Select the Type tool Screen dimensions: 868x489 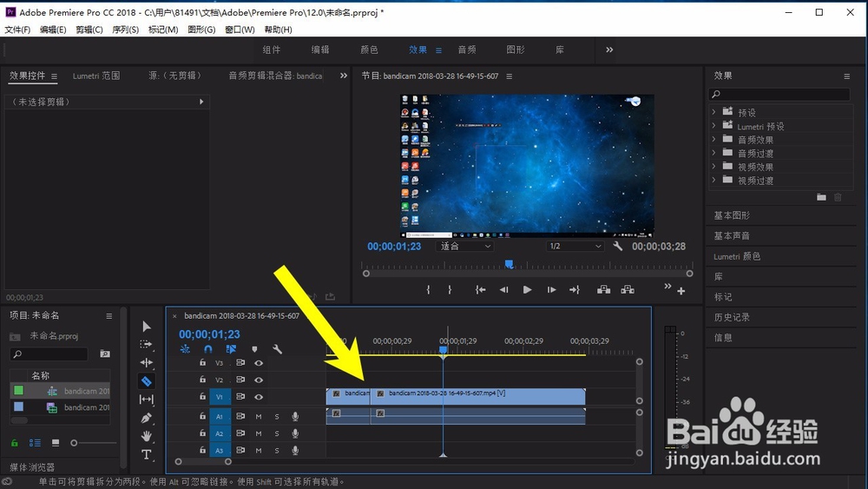(146, 454)
